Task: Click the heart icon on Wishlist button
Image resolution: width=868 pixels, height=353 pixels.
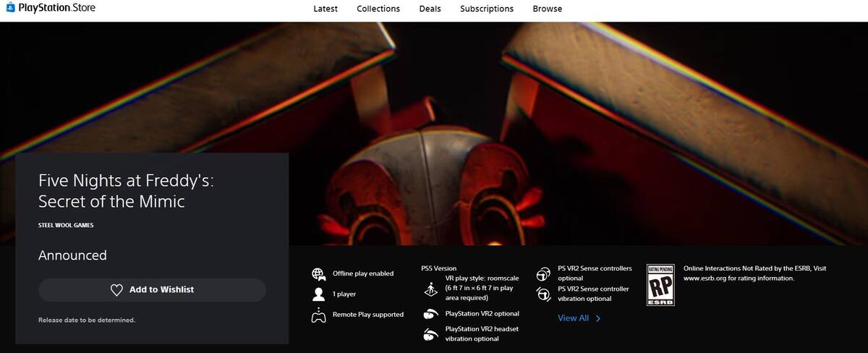Action: click(x=116, y=290)
